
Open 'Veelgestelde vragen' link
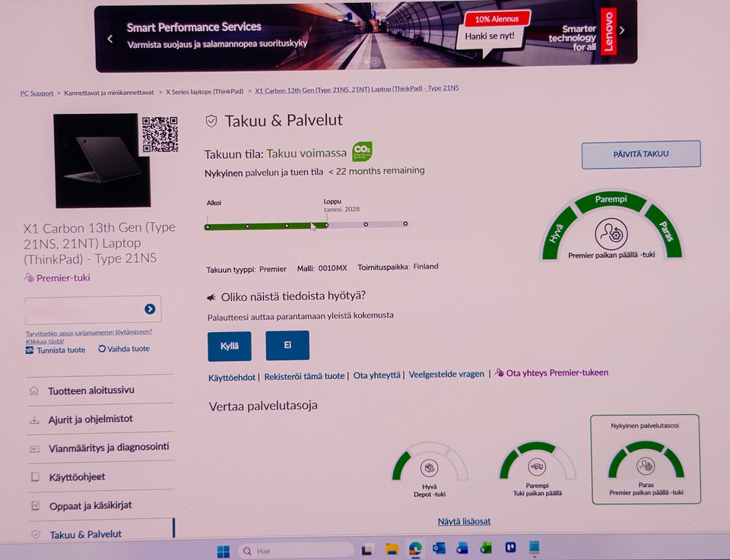click(x=446, y=374)
